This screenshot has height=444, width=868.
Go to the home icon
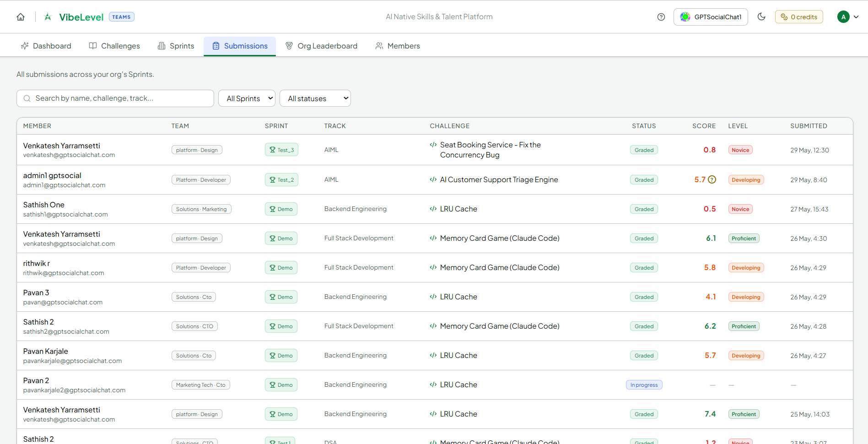21,17
